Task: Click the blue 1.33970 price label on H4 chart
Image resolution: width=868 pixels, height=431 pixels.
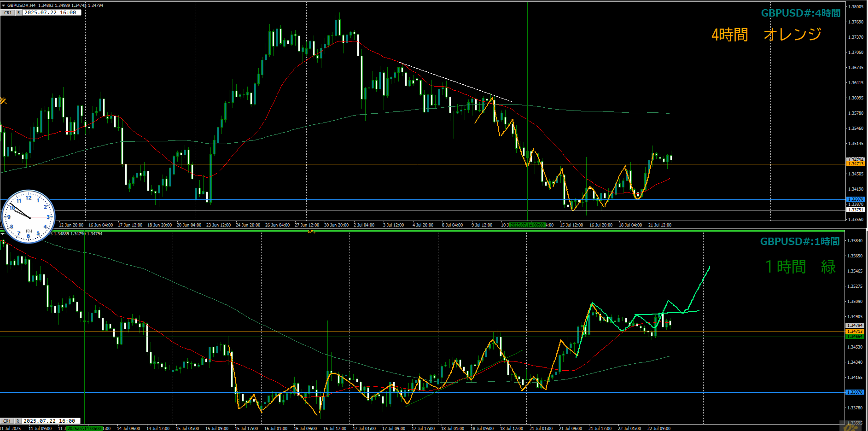Action: [x=856, y=199]
